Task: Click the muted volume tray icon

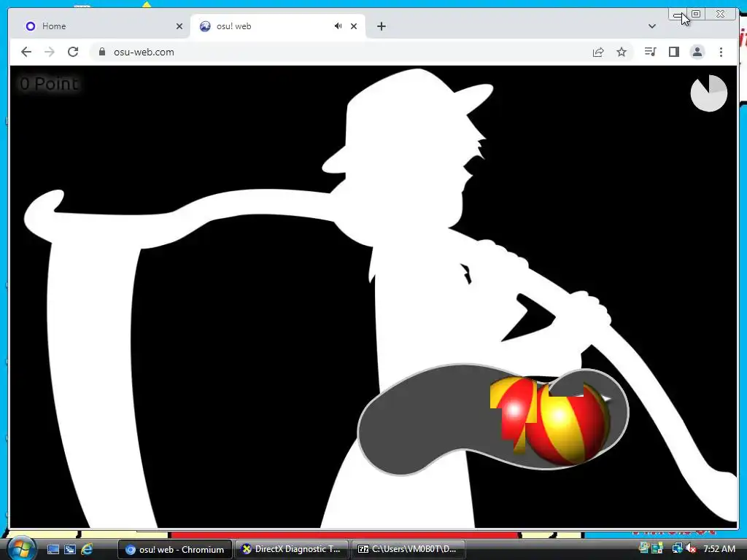Action: click(691, 549)
